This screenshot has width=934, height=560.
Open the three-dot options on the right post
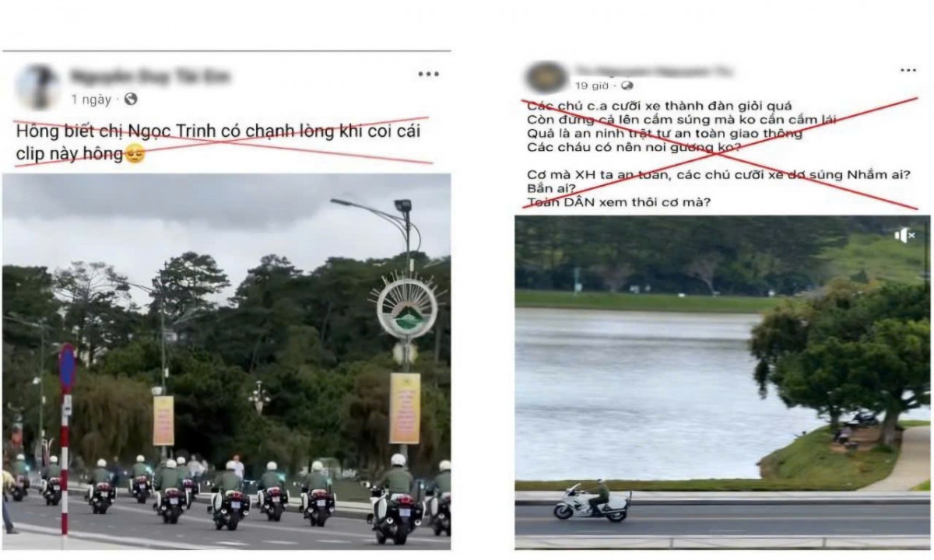pyautogui.click(x=908, y=70)
